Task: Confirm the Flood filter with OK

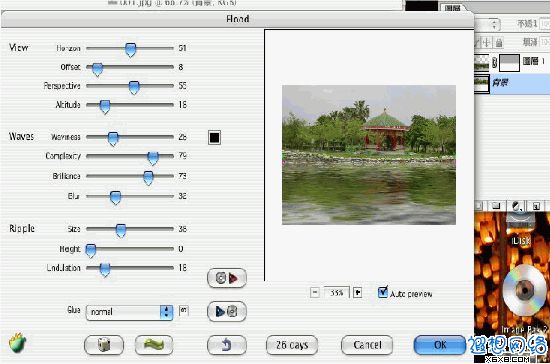Action: tap(440, 345)
